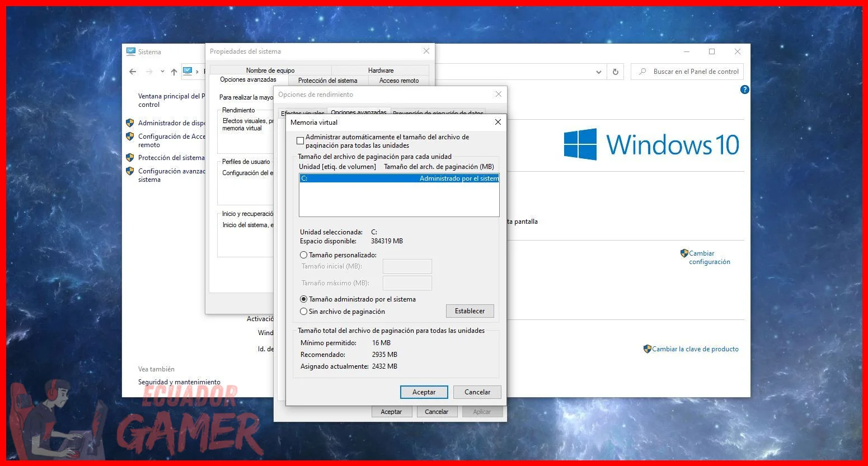Click the minimum allowed value 16 MB
The height and width of the screenshot is (466, 868).
point(381,343)
